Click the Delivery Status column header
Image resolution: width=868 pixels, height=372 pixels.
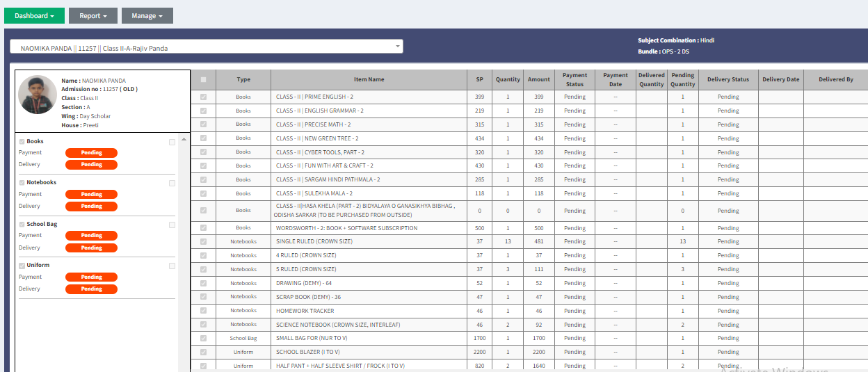[728, 79]
